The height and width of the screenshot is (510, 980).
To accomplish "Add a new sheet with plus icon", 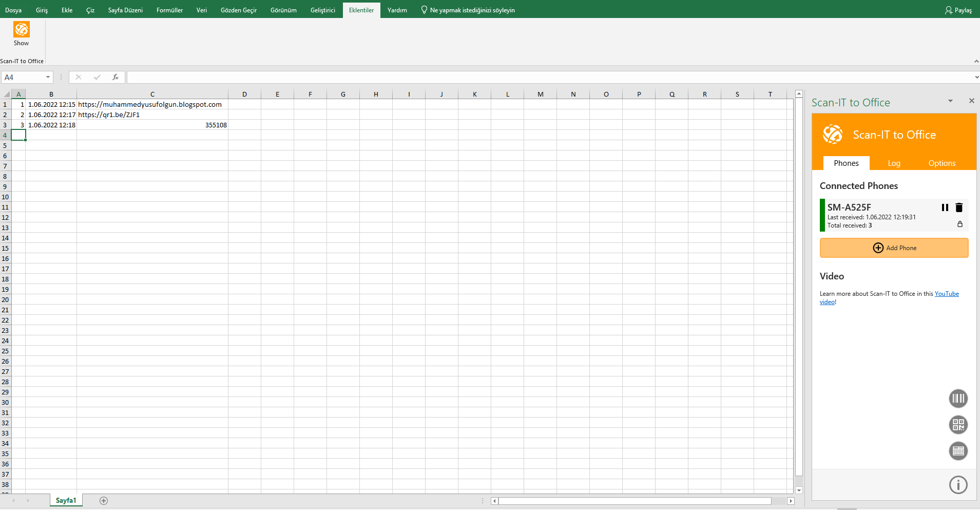I will click(x=104, y=501).
